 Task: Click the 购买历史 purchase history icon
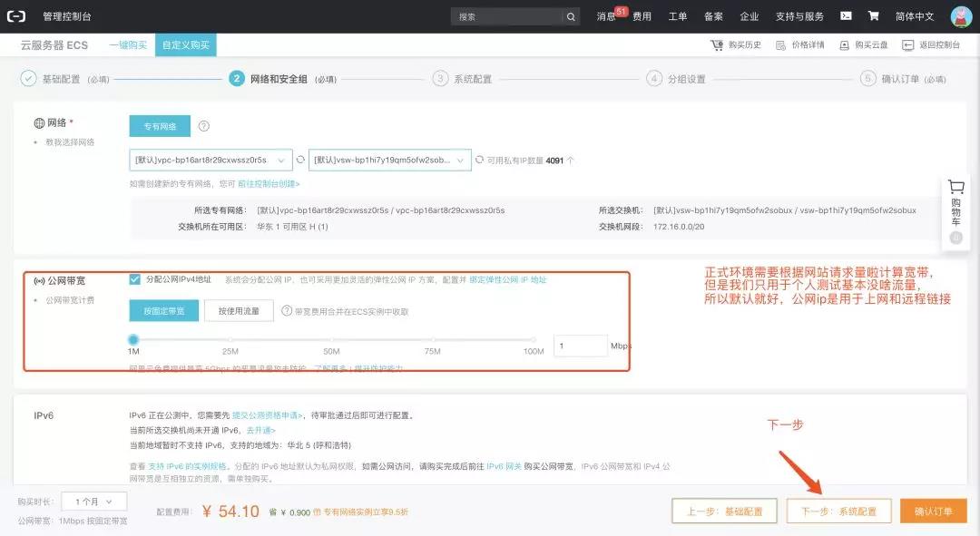click(735, 44)
